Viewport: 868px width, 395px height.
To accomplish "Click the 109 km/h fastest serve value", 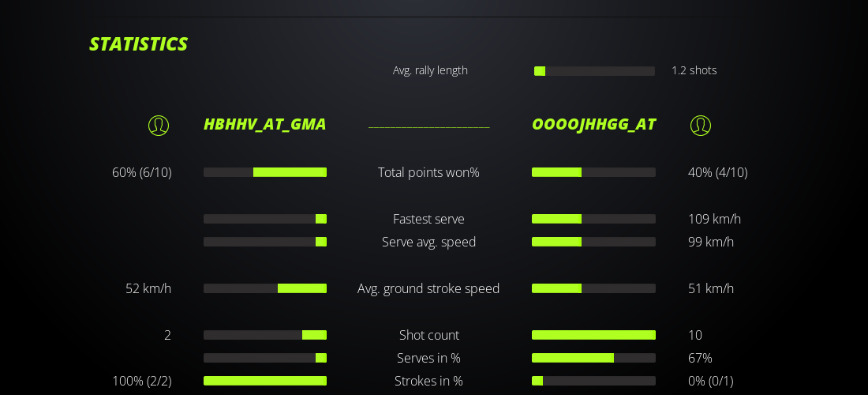I will [714, 219].
